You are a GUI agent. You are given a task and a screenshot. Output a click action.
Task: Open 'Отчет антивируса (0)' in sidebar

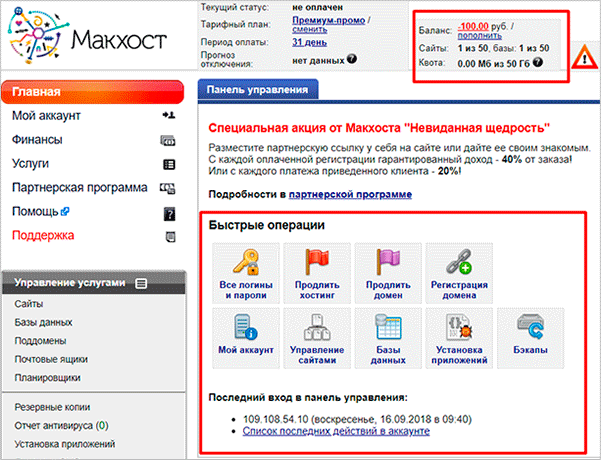pos(61,426)
